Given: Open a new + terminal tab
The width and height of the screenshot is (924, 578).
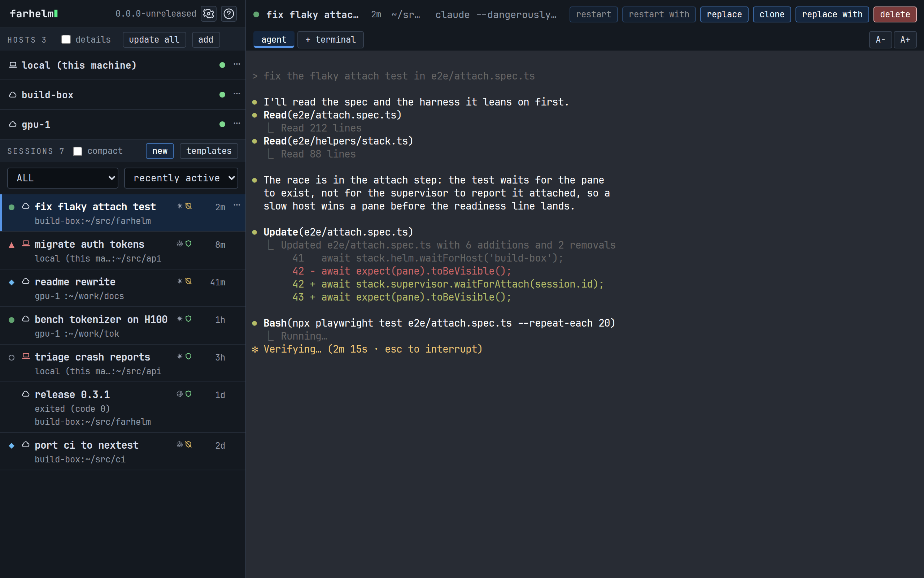Looking at the screenshot, I should 331,40.
